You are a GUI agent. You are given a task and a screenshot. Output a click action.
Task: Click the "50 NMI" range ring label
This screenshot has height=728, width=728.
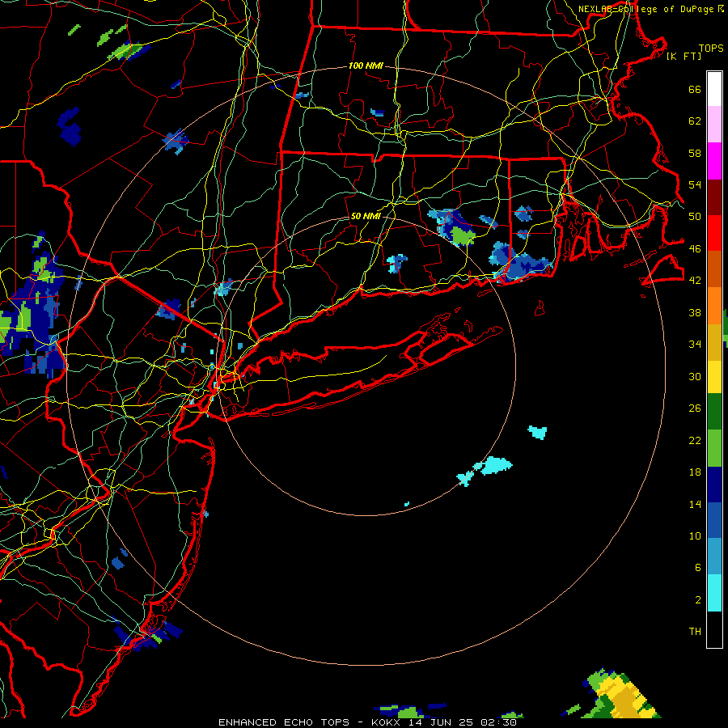pyautogui.click(x=366, y=216)
